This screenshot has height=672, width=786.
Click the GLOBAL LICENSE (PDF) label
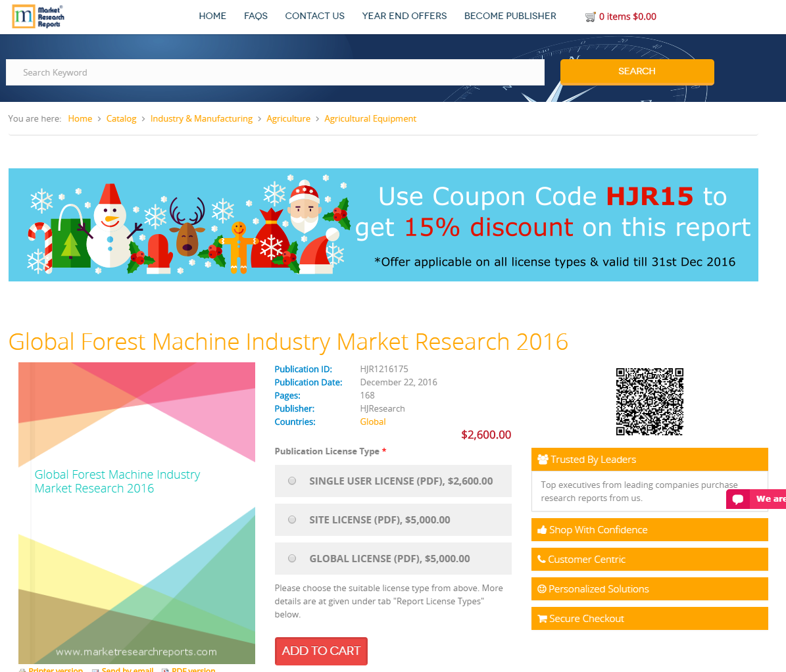click(389, 559)
